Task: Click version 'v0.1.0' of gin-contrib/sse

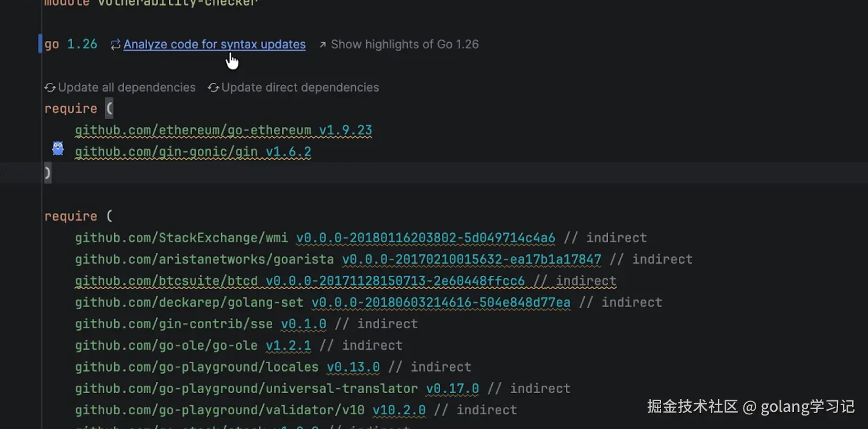Action: point(303,324)
